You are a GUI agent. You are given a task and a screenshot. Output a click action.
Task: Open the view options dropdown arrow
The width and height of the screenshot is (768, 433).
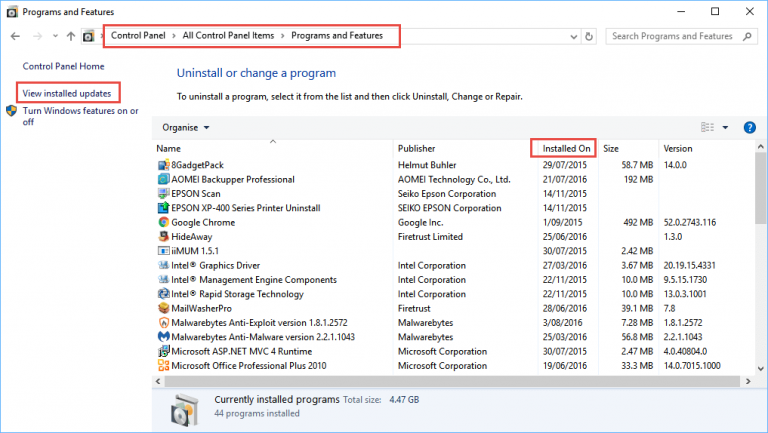point(725,127)
